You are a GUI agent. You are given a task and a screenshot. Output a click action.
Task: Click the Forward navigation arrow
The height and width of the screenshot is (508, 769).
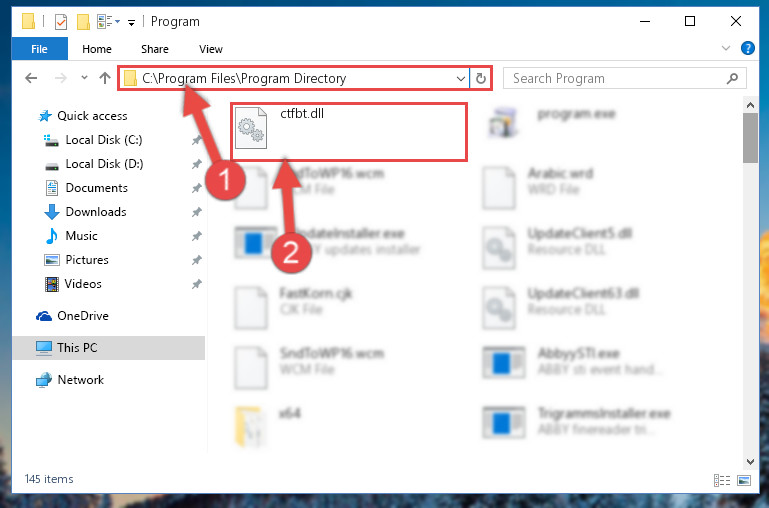pos(61,78)
